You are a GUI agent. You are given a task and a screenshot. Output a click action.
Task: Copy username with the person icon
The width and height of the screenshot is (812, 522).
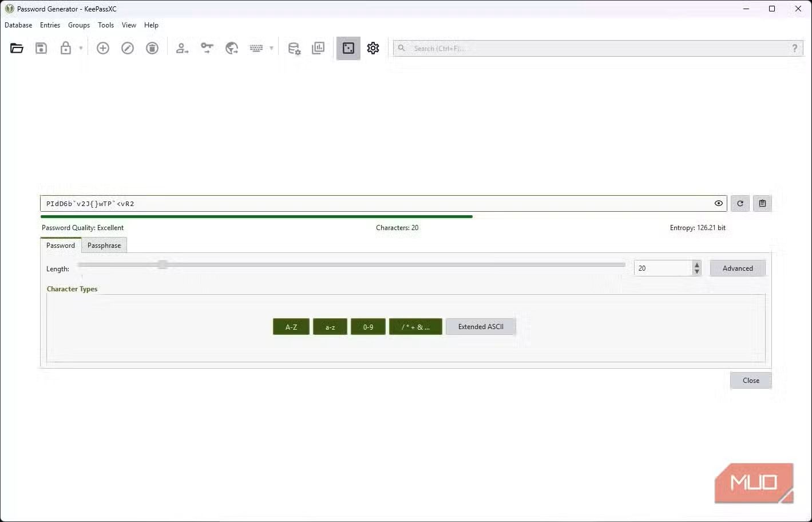[x=182, y=49]
